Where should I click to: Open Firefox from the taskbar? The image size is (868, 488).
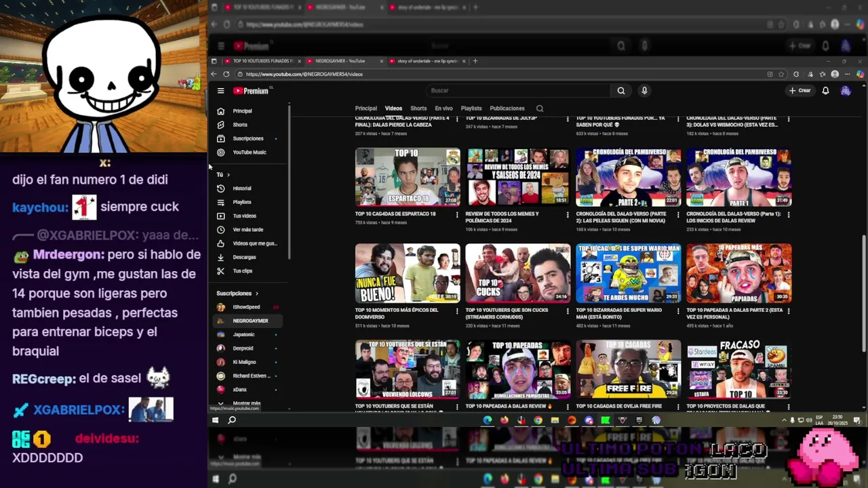[x=505, y=420]
